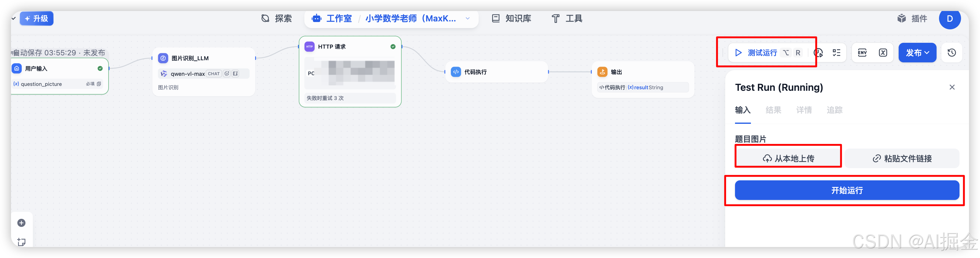The height and width of the screenshot is (258, 980).
Task: Switch to the 结果 tab
Action: click(x=773, y=110)
